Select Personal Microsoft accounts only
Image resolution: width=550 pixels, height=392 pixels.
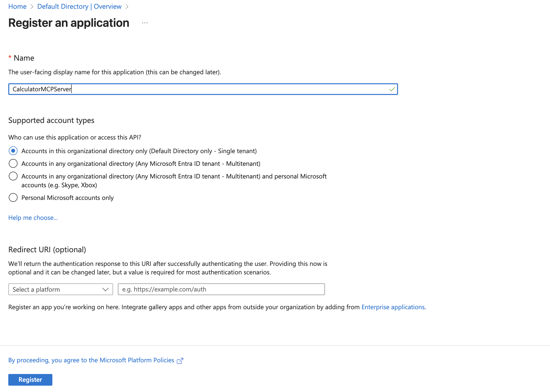click(x=13, y=198)
